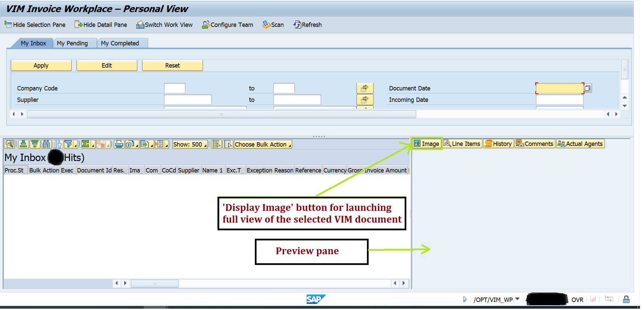Click the Apply button
Image resolution: width=644 pixels, height=310 pixels.
pyautogui.click(x=41, y=65)
